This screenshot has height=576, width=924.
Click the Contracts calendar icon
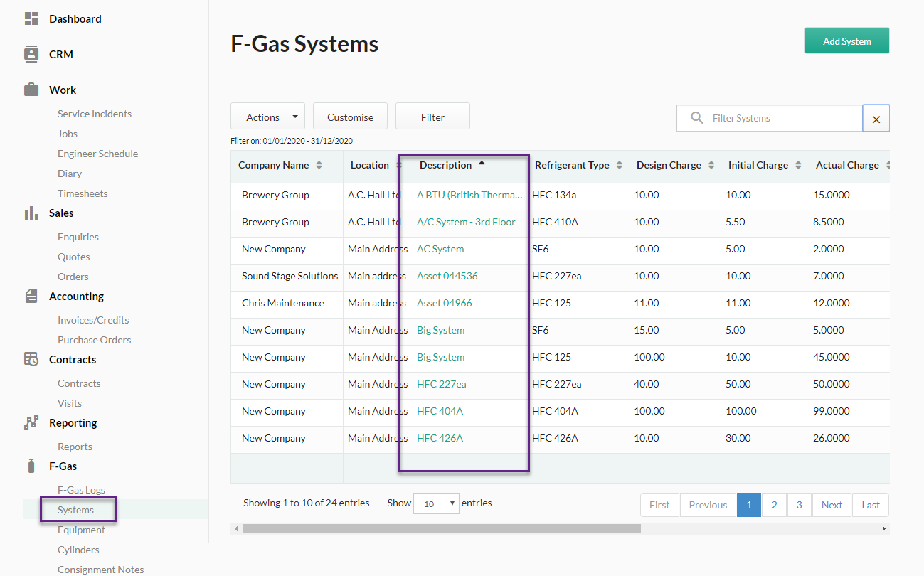(x=31, y=359)
